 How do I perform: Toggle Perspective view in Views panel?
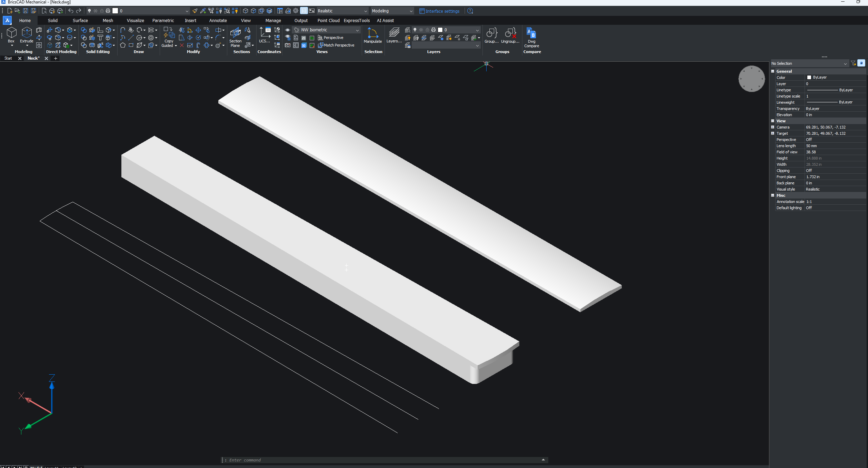[x=330, y=38]
